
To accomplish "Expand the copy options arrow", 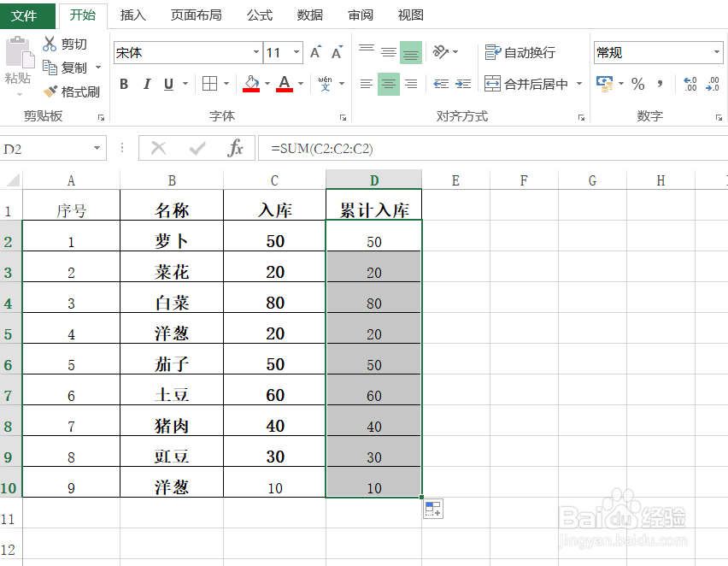I will [x=98, y=68].
